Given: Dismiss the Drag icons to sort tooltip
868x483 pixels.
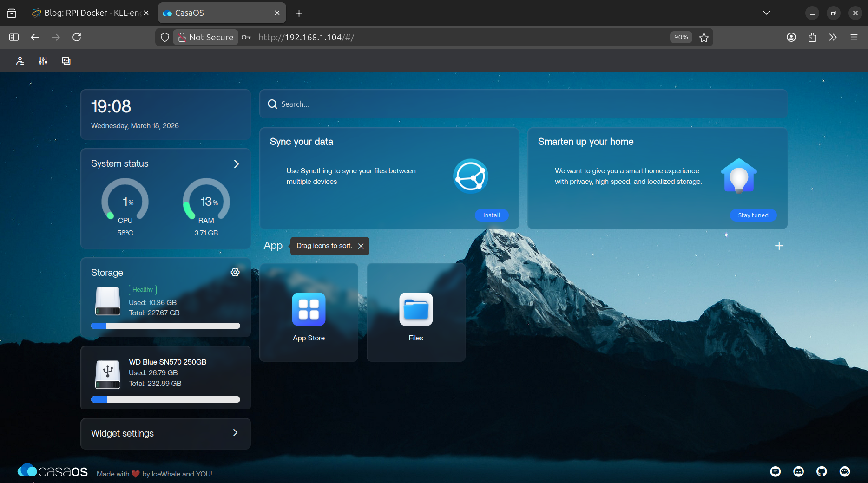Looking at the screenshot, I should click(361, 246).
